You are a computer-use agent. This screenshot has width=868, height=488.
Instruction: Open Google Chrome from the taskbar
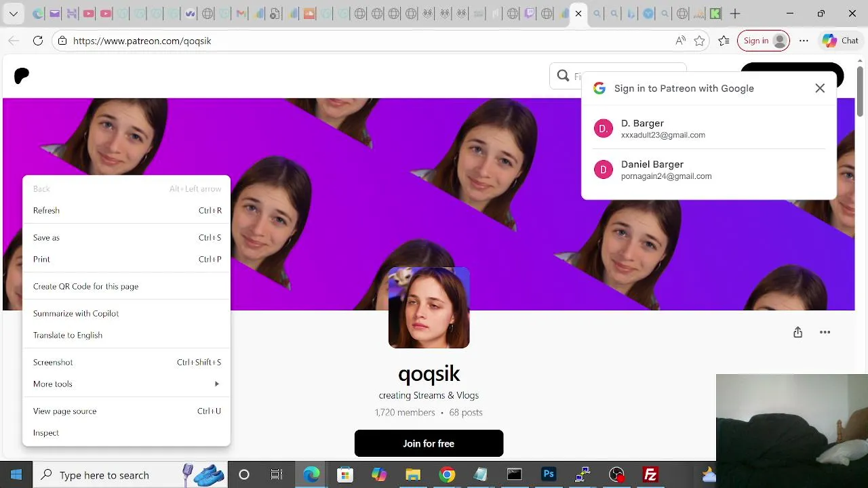pyautogui.click(x=447, y=474)
